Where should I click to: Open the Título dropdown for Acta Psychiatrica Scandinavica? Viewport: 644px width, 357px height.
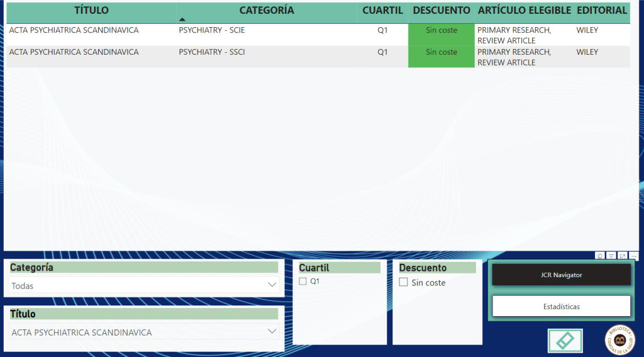[272, 332]
